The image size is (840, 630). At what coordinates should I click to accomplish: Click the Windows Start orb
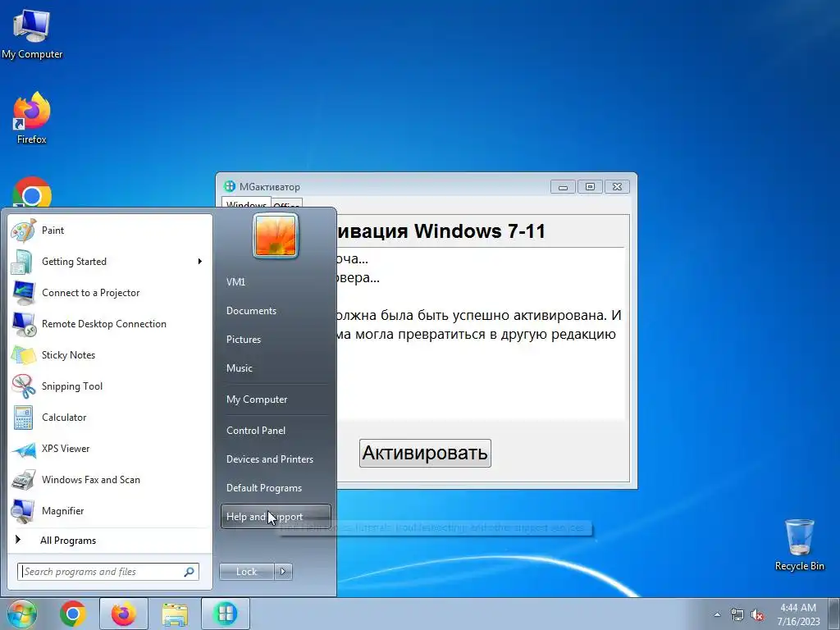click(21, 614)
